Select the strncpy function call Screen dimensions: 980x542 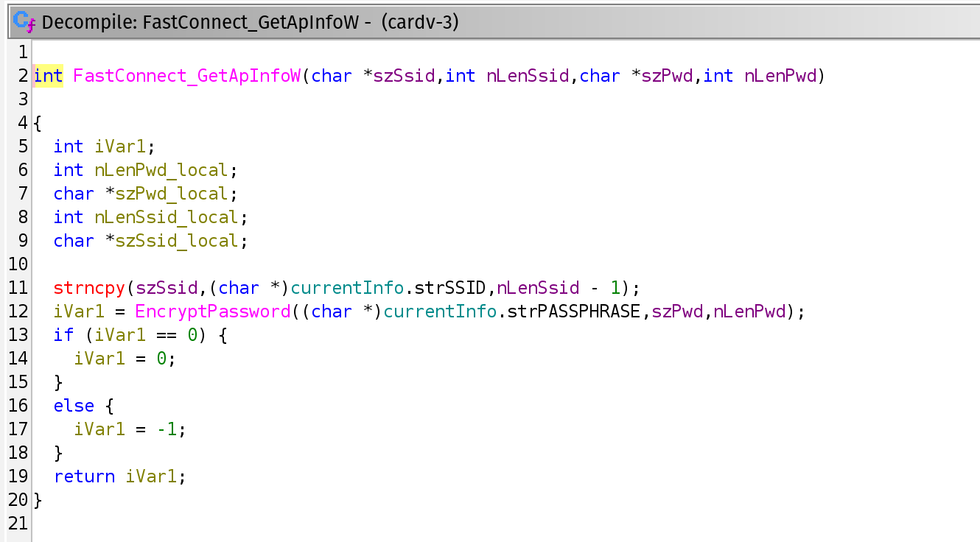pos(90,288)
